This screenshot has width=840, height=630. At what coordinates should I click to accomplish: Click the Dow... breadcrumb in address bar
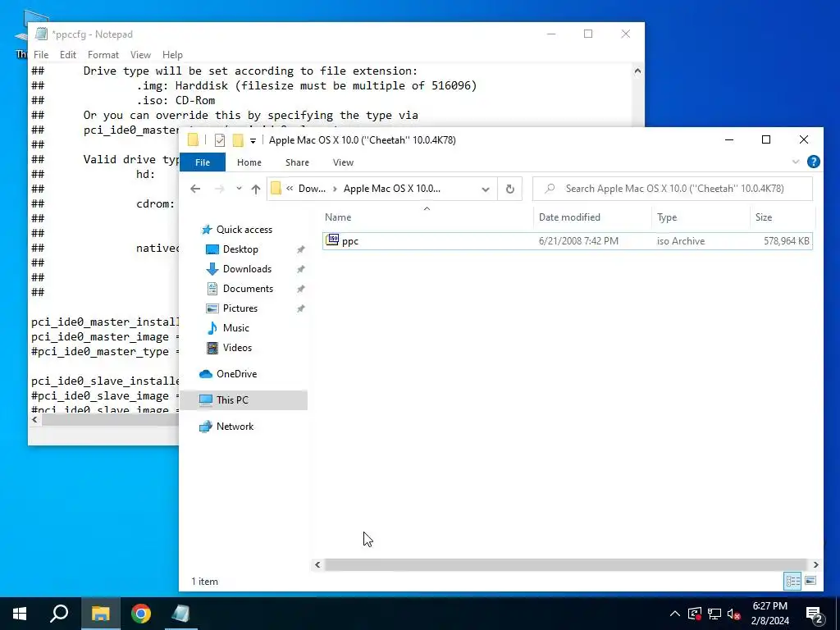312,189
